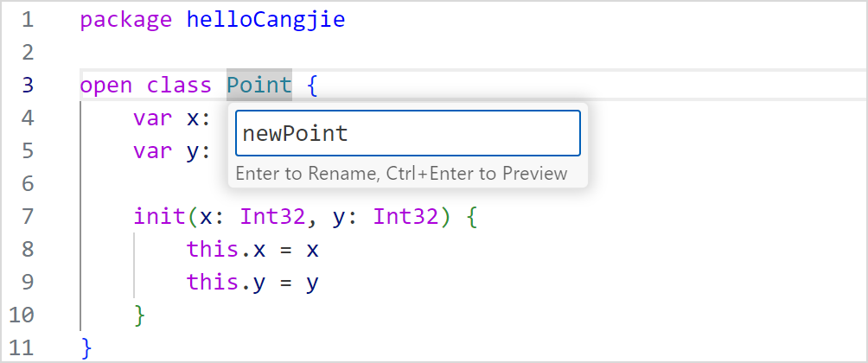Click the this keyword on line 8
Image resolution: width=868 pixels, height=363 pixels.
click(x=213, y=249)
